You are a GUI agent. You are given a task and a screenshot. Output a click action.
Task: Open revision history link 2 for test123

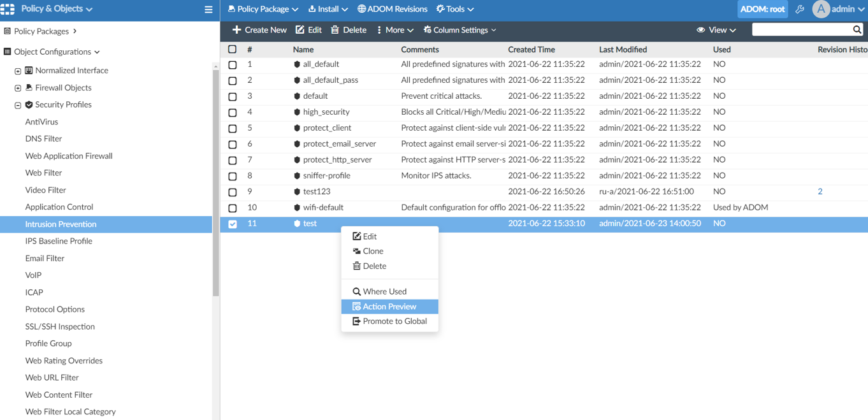point(820,191)
